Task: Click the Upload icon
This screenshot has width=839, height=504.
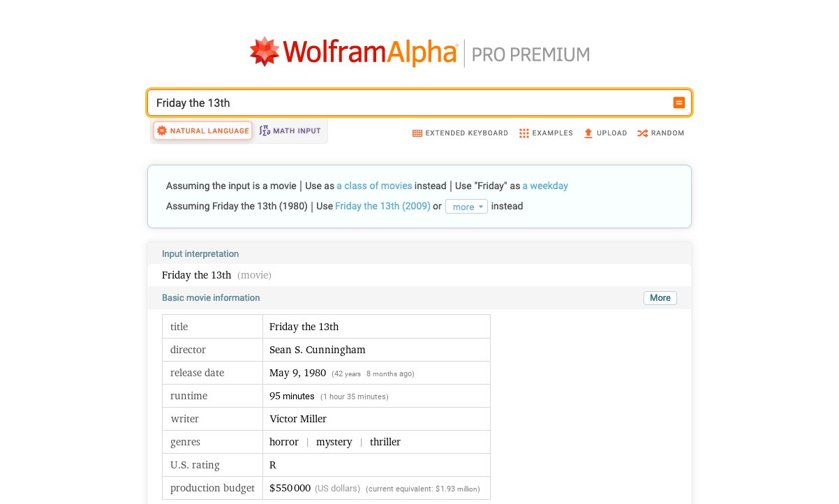Action: coord(587,133)
